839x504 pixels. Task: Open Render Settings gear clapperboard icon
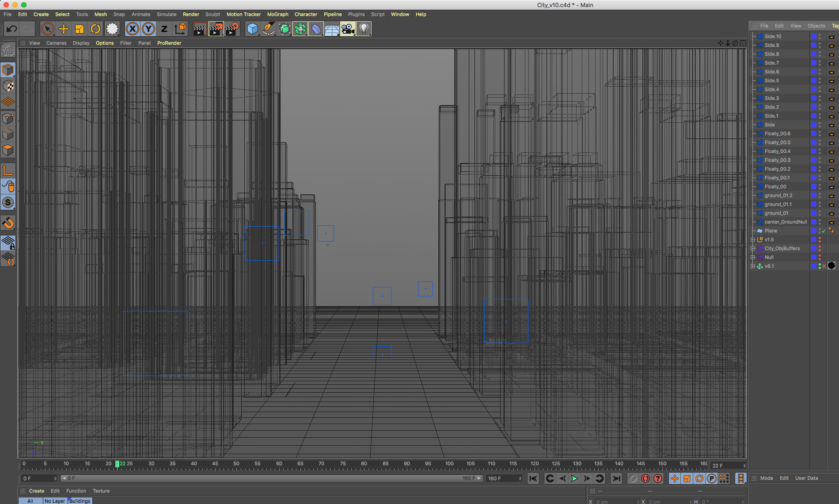[232, 29]
